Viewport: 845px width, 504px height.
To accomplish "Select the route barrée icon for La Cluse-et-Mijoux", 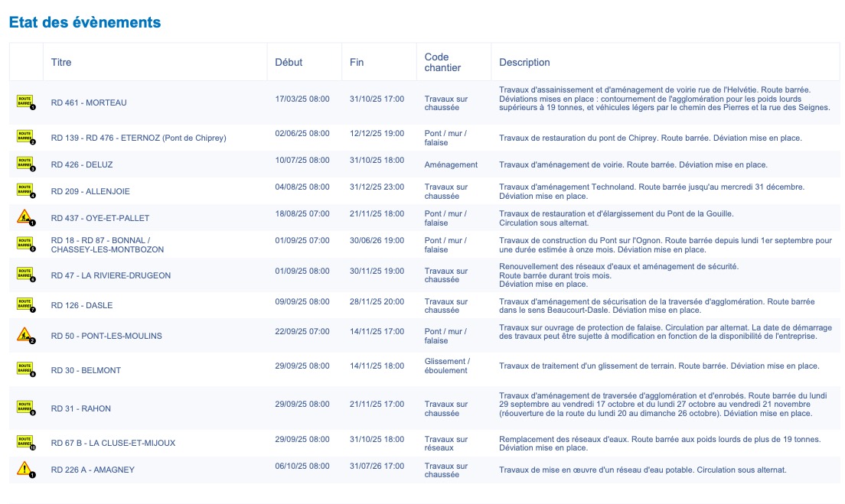I will (x=25, y=442).
